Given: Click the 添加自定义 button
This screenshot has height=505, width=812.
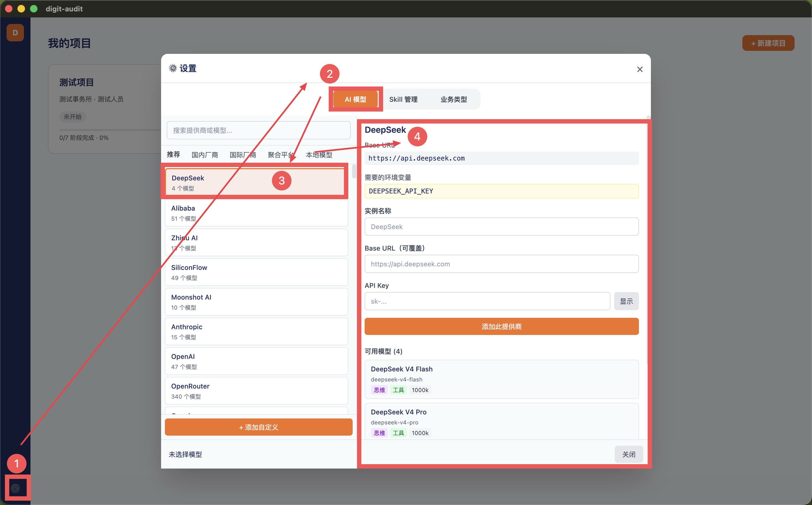Looking at the screenshot, I should [259, 427].
